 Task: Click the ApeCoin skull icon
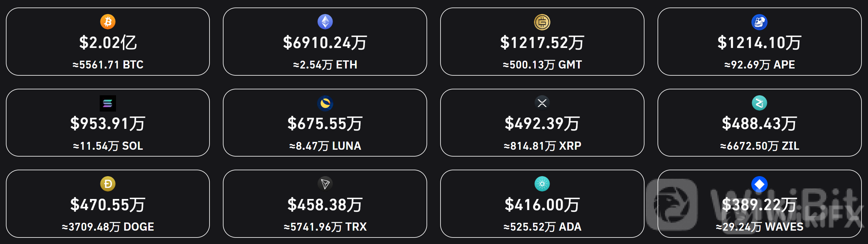tap(759, 22)
